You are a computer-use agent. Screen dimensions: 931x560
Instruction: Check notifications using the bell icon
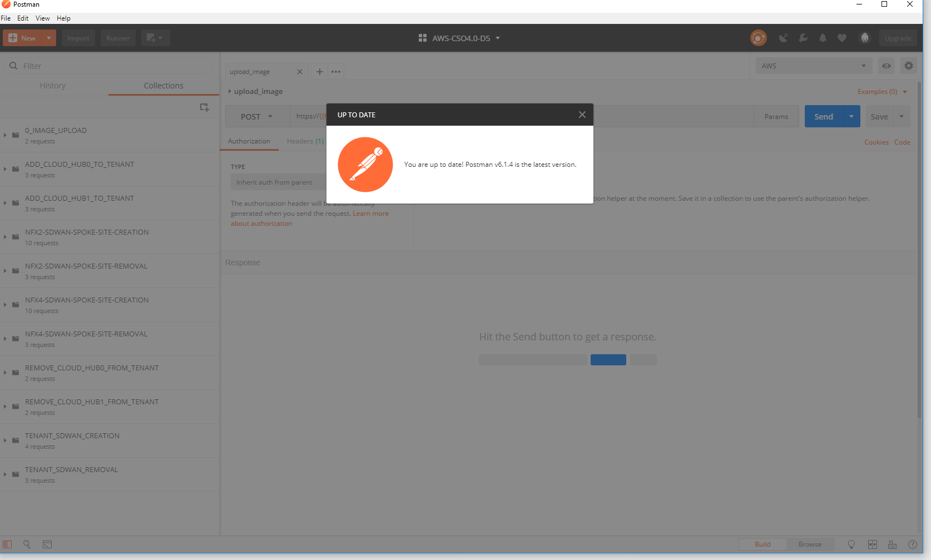[823, 38]
